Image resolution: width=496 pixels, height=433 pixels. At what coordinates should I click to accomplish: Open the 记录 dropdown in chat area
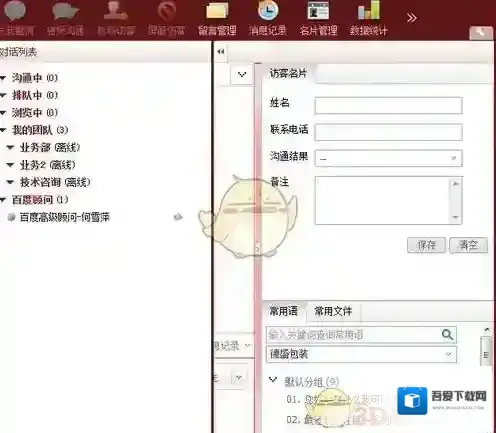pyautogui.click(x=247, y=346)
